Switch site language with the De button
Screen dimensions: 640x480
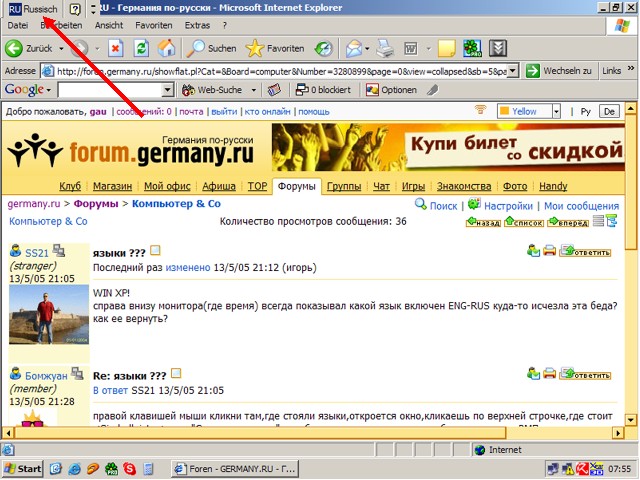(x=609, y=111)
